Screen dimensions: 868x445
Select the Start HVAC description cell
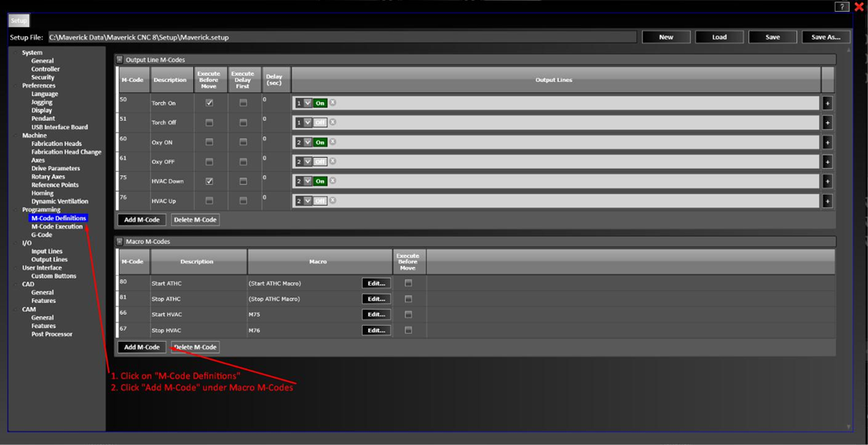(x=199, y=315)
